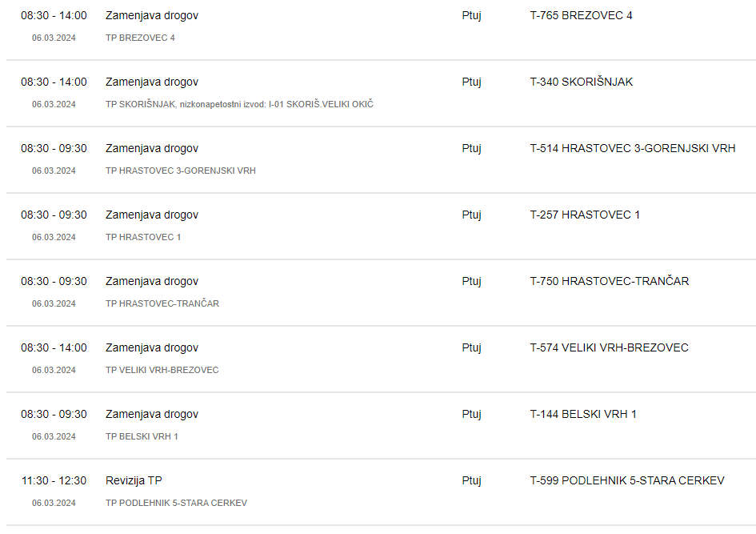756x534 pixels.
Task: Select the T-574 VELIKI VRH-BREZOVEC entry
Action: tap(609, 347)
